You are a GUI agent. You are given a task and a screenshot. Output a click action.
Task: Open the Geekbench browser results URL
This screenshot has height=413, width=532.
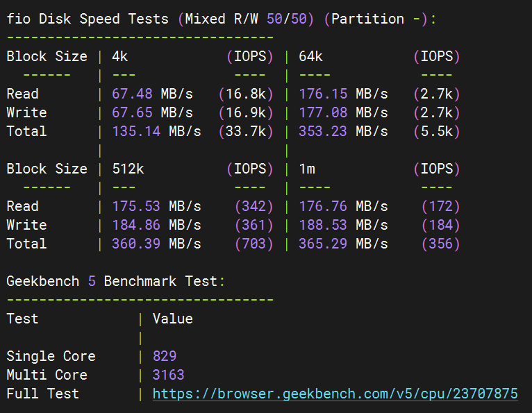(x=335, y=394)
